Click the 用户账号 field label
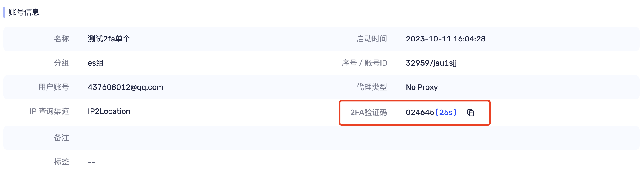Viewport: 644px width, 179px height. (54, 87)
